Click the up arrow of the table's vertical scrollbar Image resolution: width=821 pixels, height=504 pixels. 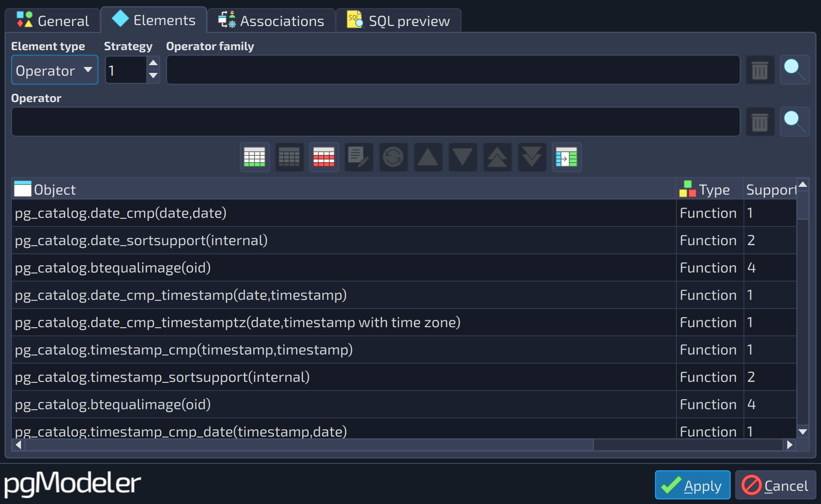point(803,184)
